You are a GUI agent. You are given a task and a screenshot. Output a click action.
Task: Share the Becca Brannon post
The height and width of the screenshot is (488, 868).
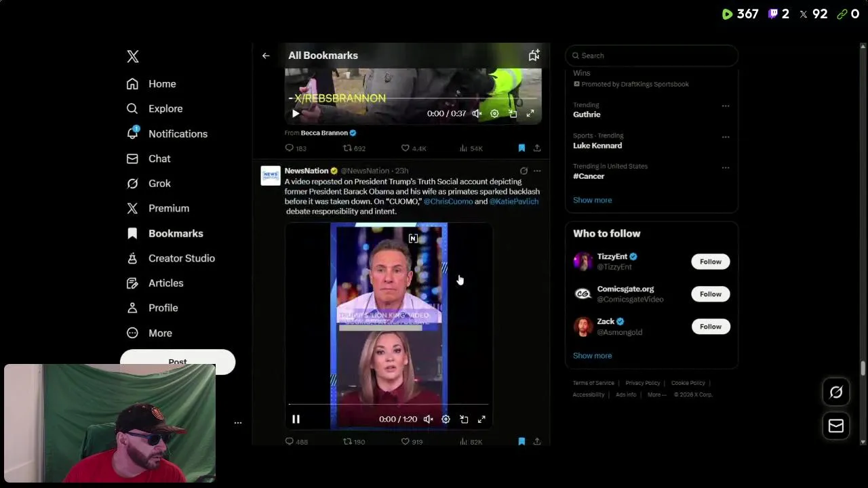coord(537,148)
